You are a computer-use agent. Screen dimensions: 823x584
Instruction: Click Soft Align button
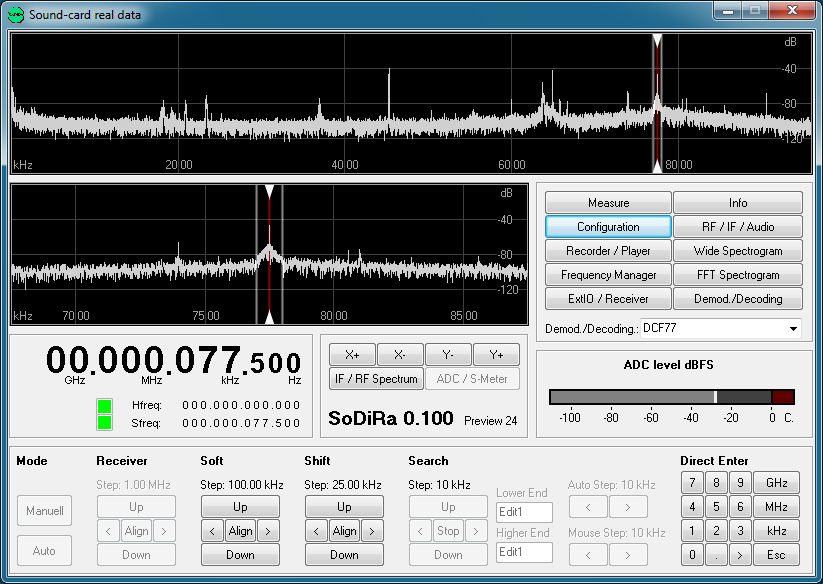tap(240, 531)
